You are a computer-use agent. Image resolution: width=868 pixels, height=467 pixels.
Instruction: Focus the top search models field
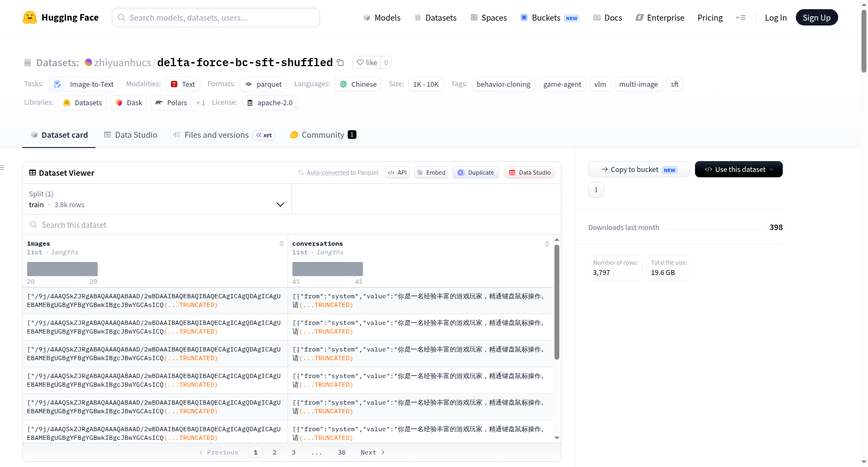pos(216,17)
